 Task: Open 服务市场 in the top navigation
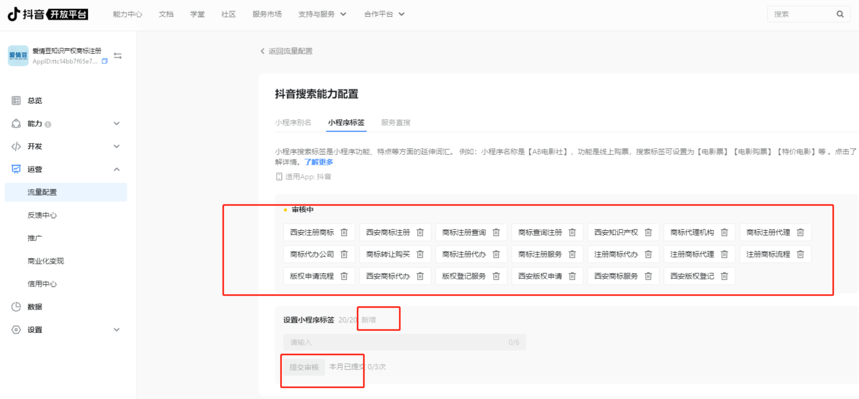click(267, 14)
